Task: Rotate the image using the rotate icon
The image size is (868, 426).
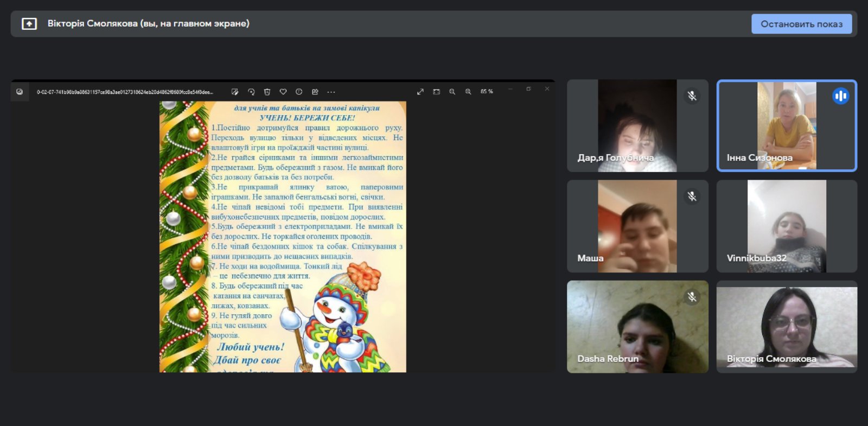Action: pyautogui.click(x=251, y=92)
